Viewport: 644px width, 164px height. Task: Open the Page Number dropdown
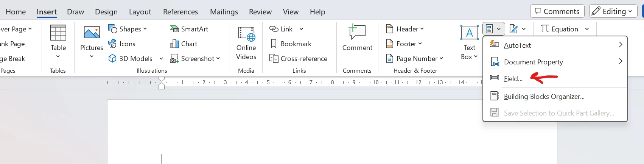point(414,59)
